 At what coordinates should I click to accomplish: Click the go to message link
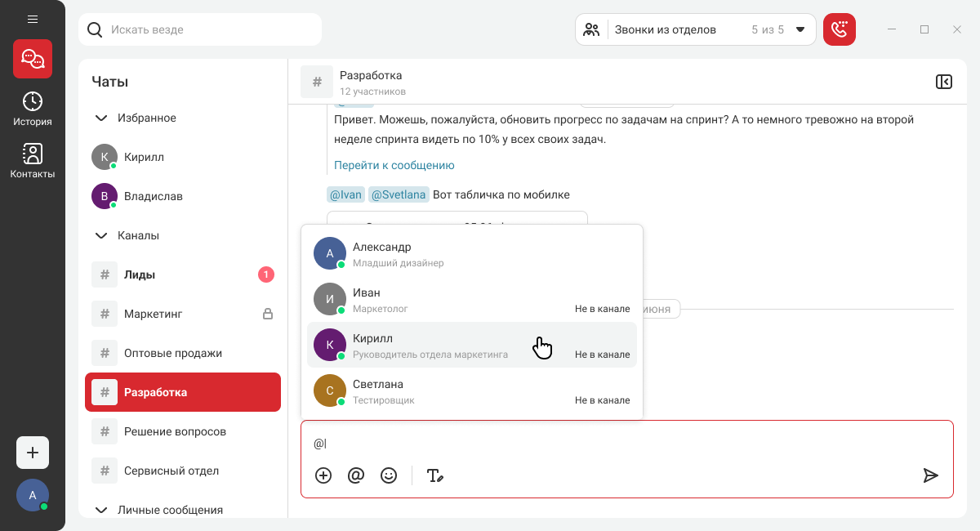click(x=394, y=165)
